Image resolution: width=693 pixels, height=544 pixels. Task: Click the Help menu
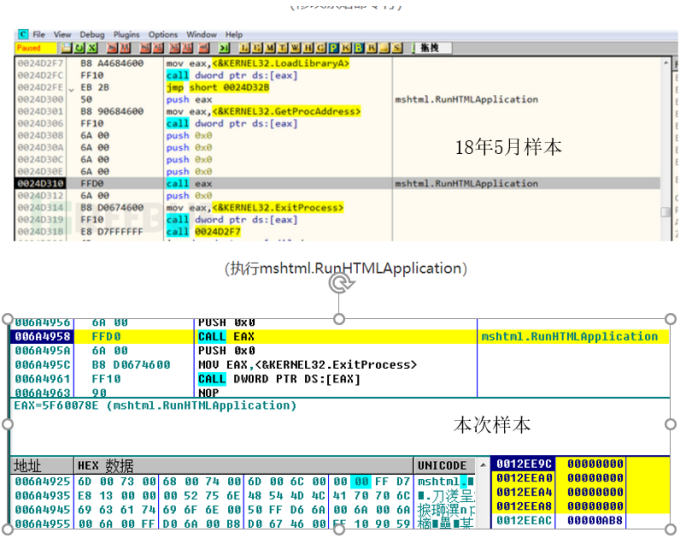[x=234, y=34]
